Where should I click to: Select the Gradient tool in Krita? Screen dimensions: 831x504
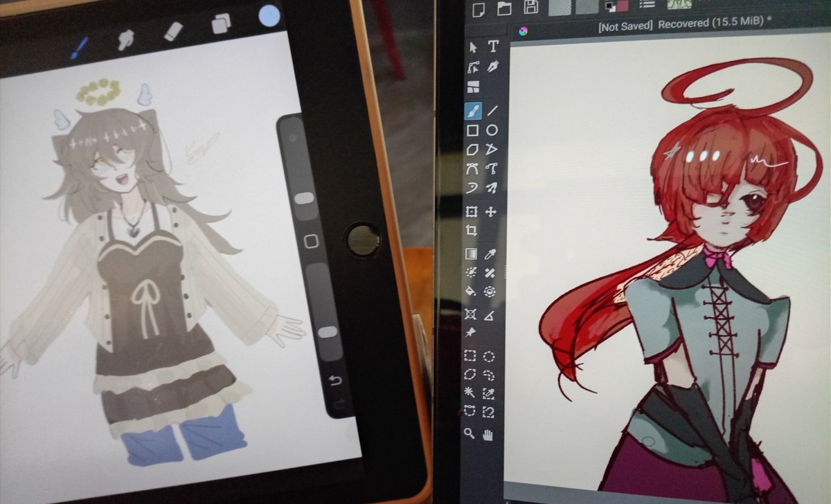(x=471, y=254)
